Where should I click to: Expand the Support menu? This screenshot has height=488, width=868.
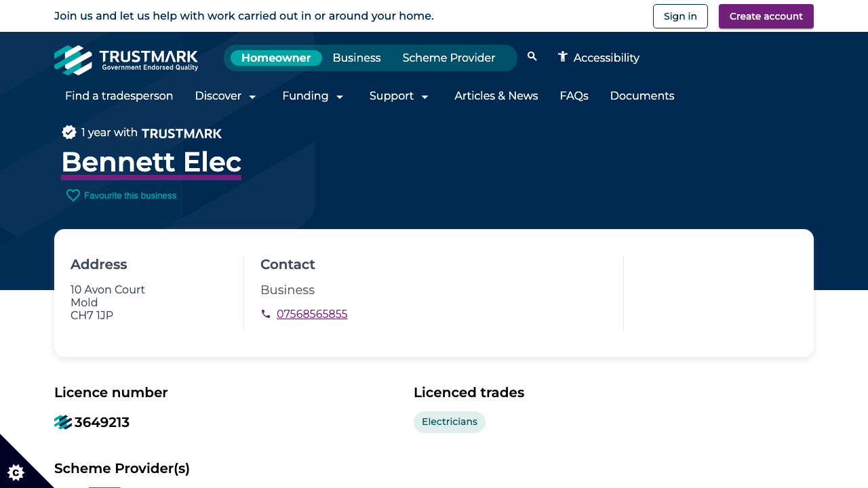(x=399, y=96)
